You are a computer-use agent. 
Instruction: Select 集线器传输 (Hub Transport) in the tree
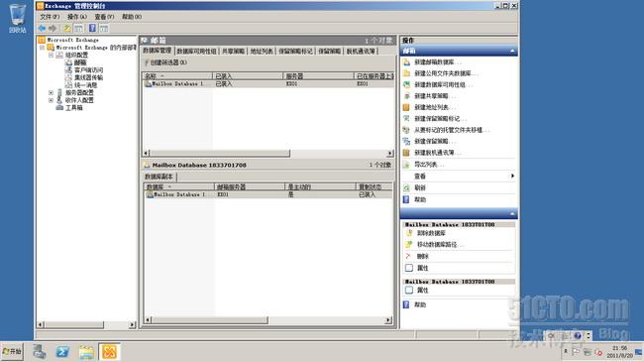click(x=89, y=77)
